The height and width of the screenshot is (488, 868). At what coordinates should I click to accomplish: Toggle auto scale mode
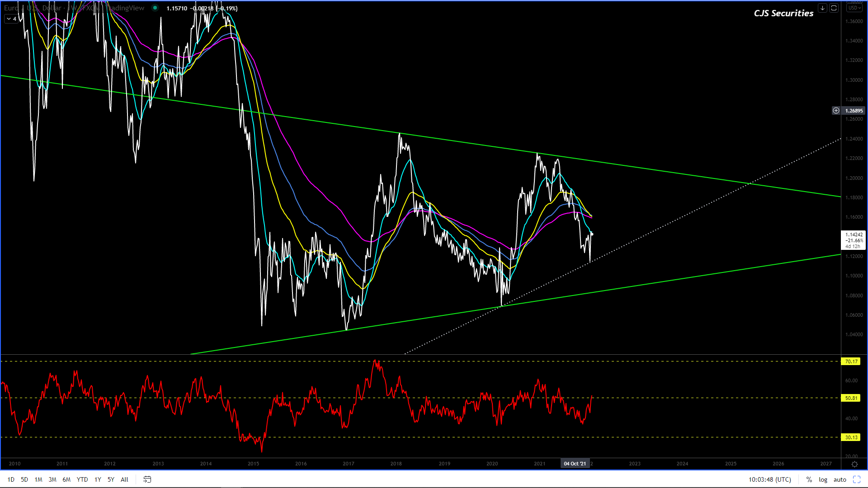[840, 479]
